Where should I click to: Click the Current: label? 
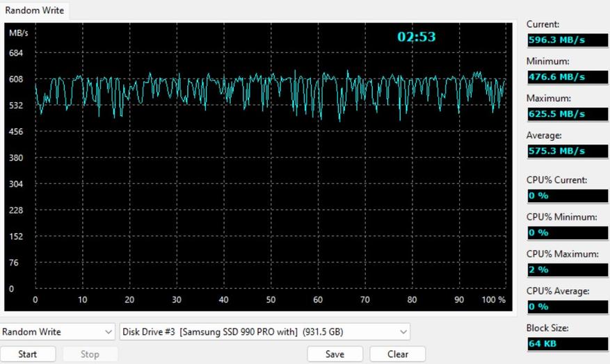pyautogui.click(x=543, y=24)
